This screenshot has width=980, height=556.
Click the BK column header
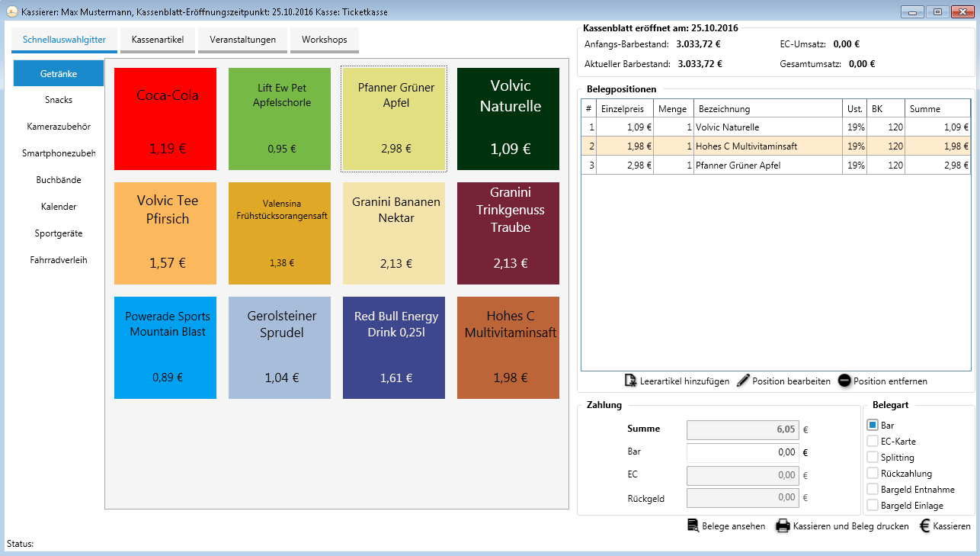886,109
